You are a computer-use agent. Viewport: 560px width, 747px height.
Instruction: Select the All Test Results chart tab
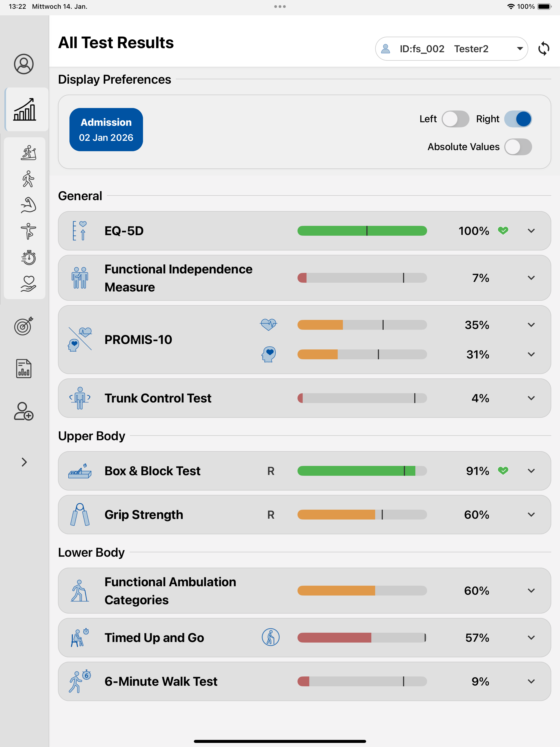coord(24,109)
